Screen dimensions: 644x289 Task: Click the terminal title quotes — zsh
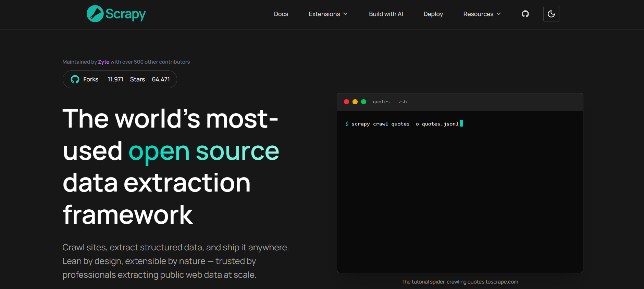click(390, 102)
